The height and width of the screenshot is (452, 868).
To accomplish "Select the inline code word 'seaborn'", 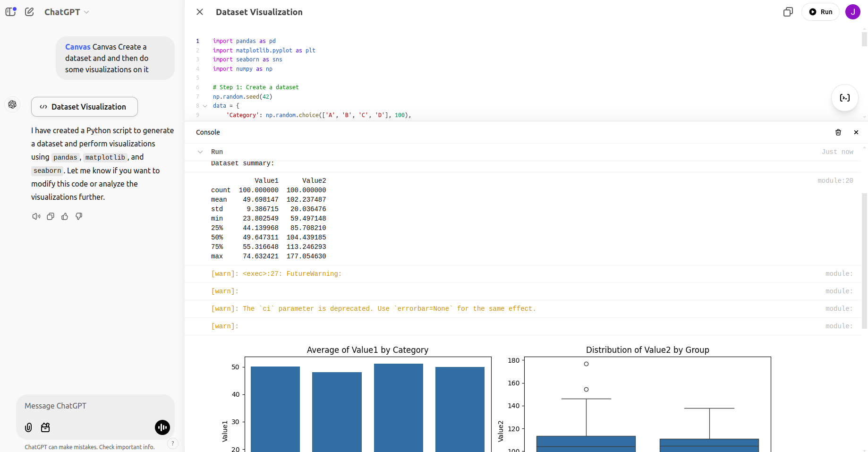I will click(47, 171).
